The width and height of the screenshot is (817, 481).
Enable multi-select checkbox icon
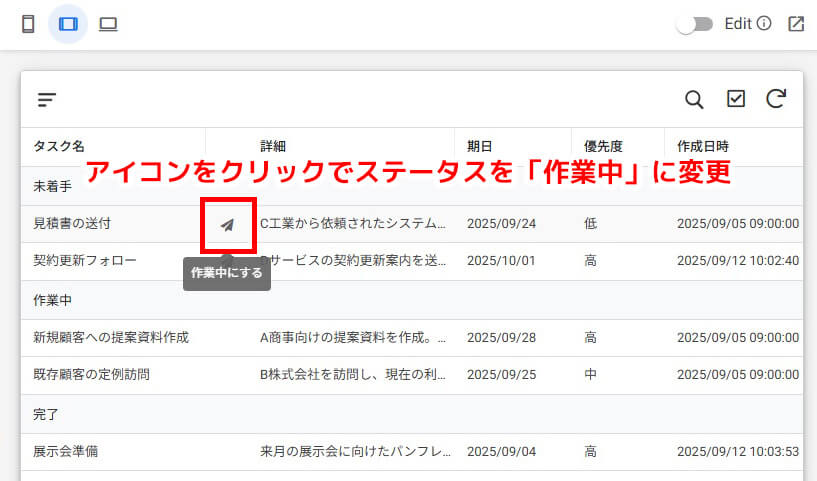point(736,99)
